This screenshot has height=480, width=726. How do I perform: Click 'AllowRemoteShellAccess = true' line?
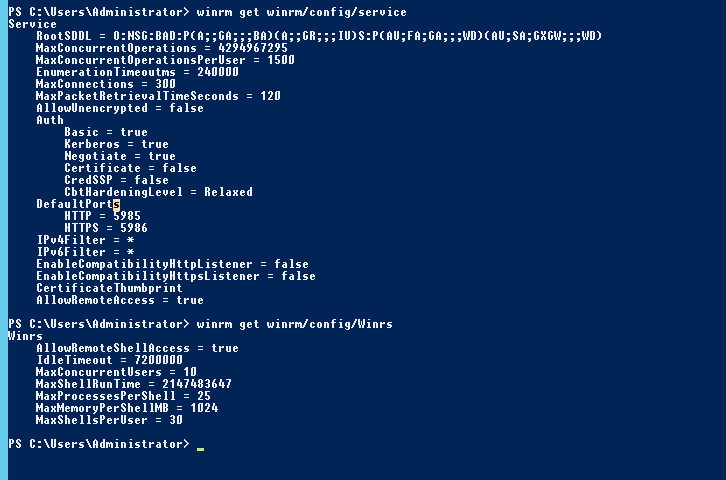tap(138, 348)
